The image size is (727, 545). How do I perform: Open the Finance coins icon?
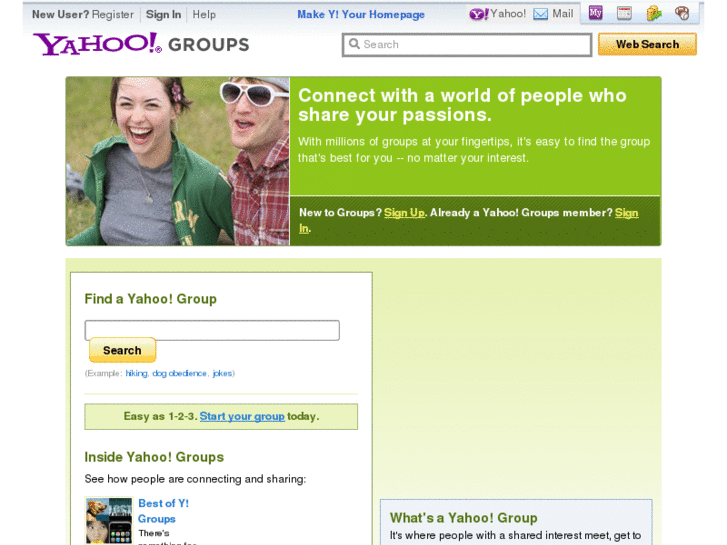point(654,13)
